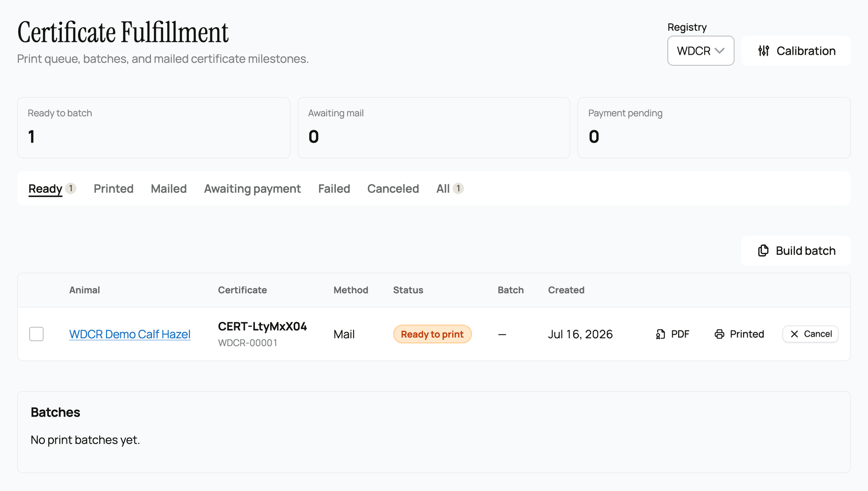Show the Failed tab
Viewport: 868px width, 491px height.
[x=334, y=189]
